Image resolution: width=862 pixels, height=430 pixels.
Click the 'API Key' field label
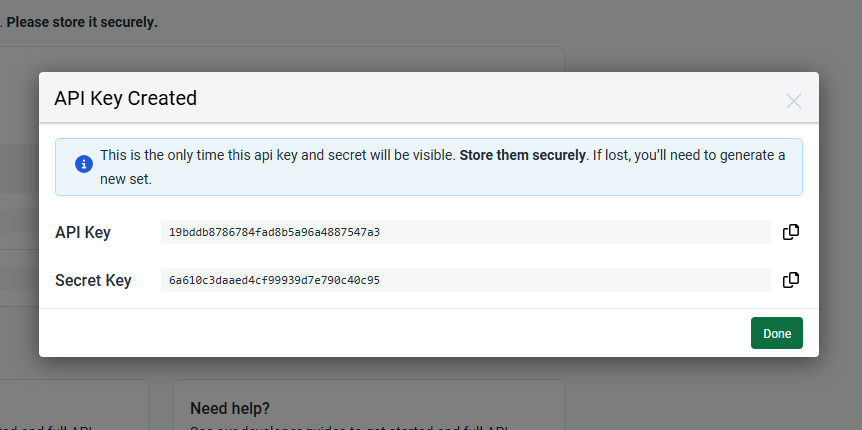point(82,232)
